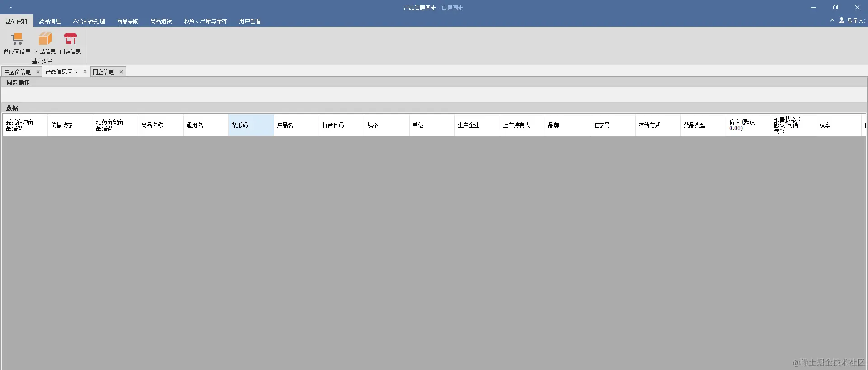Click the 通用名 column header

(206, 125)
